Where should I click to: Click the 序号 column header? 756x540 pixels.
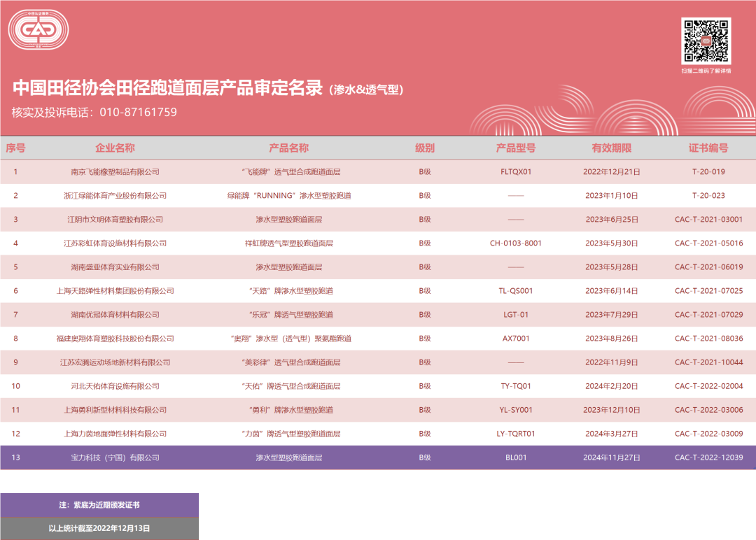pos(15,148)
